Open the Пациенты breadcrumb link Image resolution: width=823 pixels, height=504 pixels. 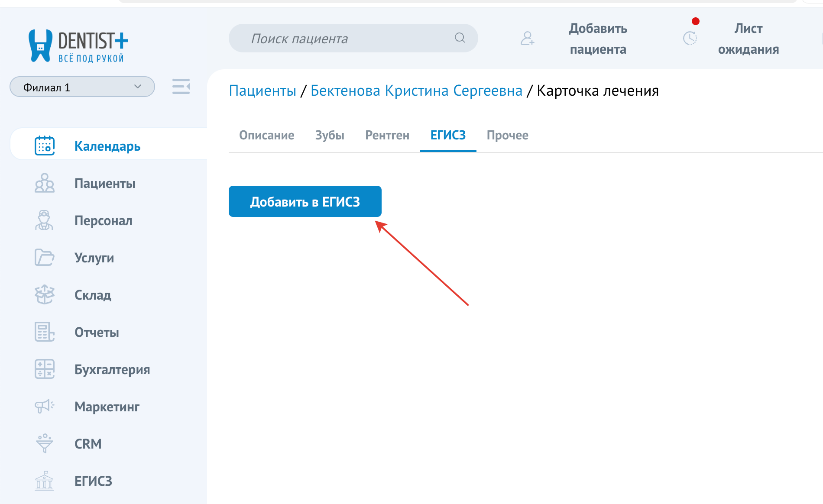(262, 91)
